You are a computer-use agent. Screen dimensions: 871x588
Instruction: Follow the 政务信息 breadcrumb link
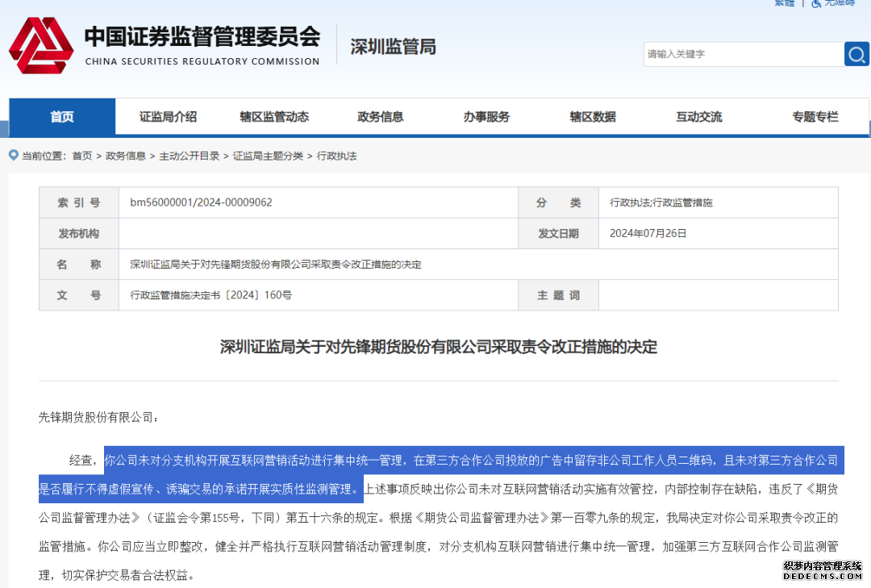tap(126, 156)
